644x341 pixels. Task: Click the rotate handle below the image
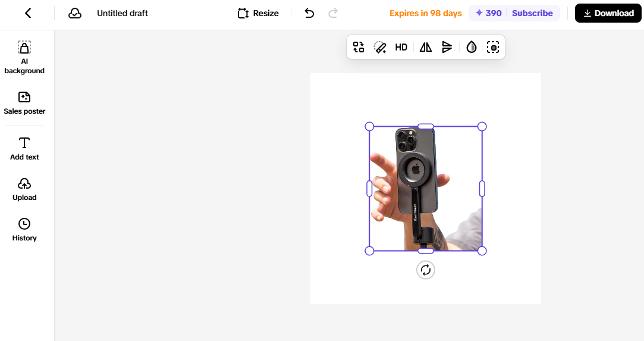click(x=426, y=270)
